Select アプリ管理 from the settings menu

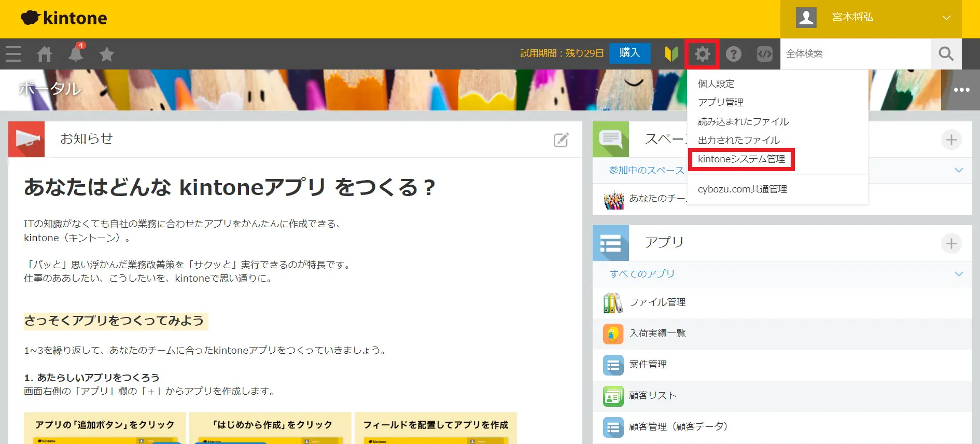pos(720,102)
